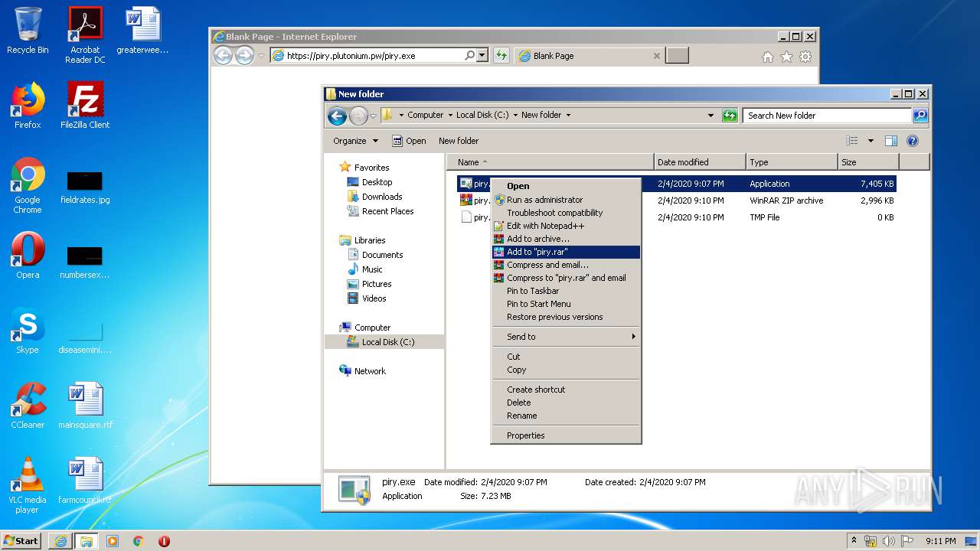Open new tab in Internet Explorer

click(x=677, y=55)
